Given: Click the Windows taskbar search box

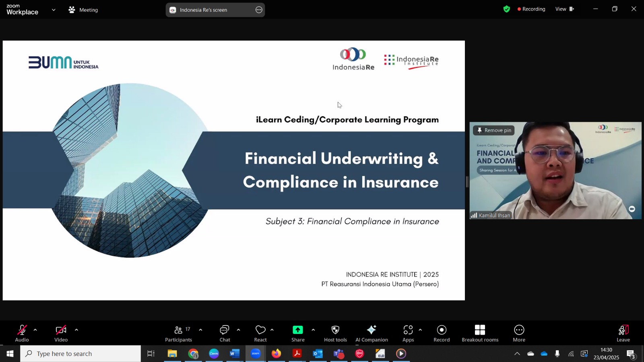Looking at the screenshot, I should pos(80,354).
